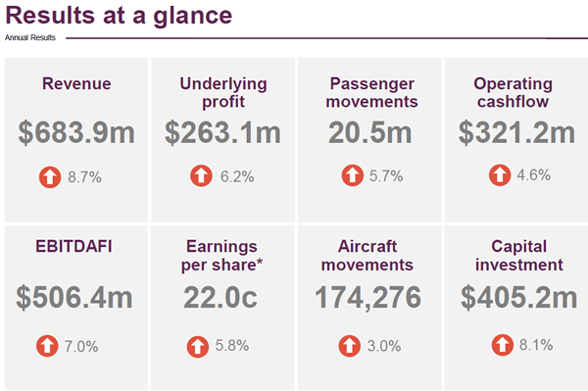
Task: Click the up arrow icon beside 7.0%
Action: click(x=47, y=346)
